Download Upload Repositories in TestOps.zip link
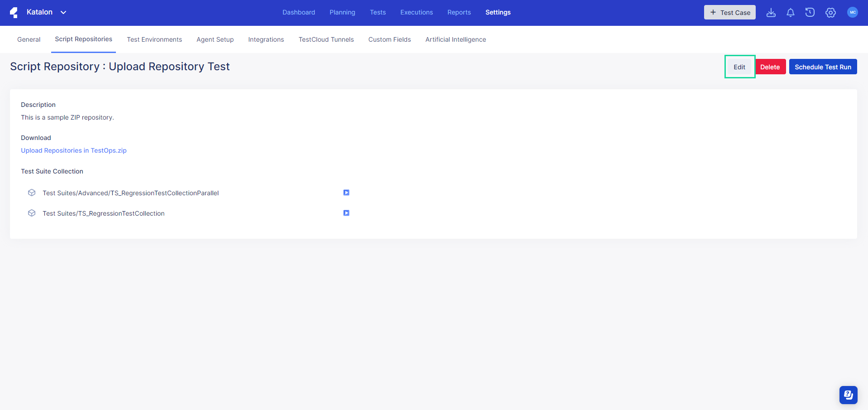The height and width of the screenshot is (410, 868). pyautogui.click(x=73, y=150)
